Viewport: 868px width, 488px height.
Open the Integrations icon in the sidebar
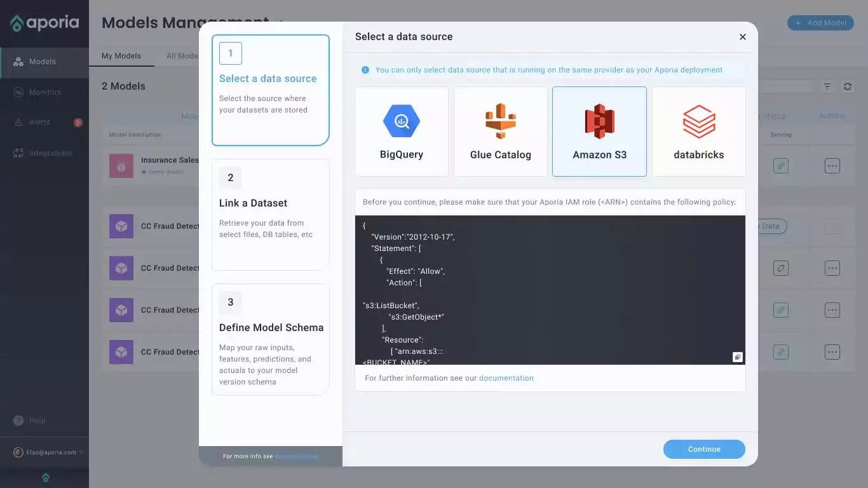tap(18, 153)
